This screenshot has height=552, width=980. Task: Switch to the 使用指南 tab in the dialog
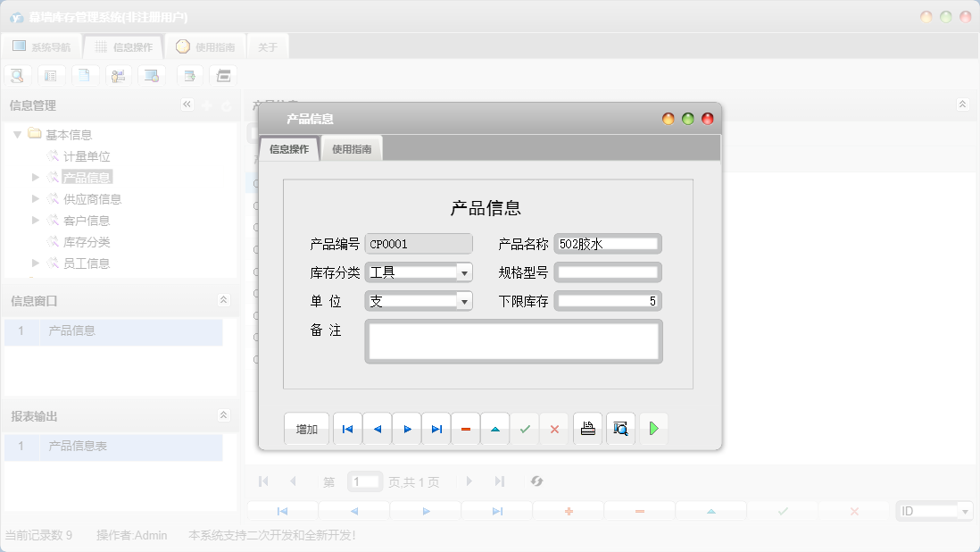352,148
